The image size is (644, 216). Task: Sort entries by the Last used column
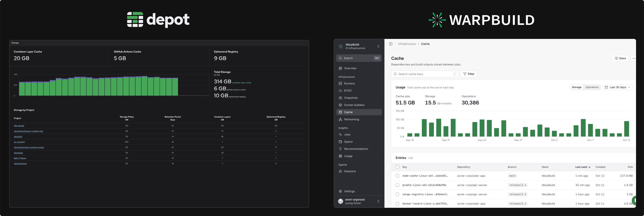click(583, 167)
